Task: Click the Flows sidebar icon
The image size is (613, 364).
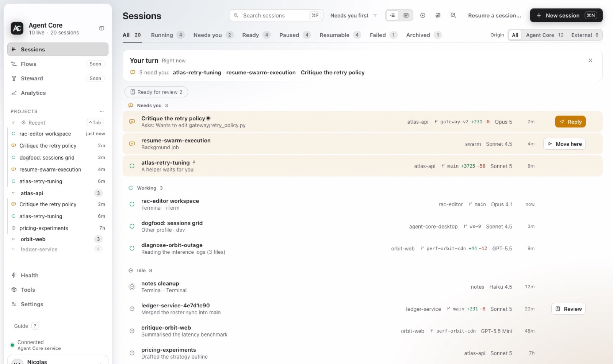Action: (x=14, y=64)
